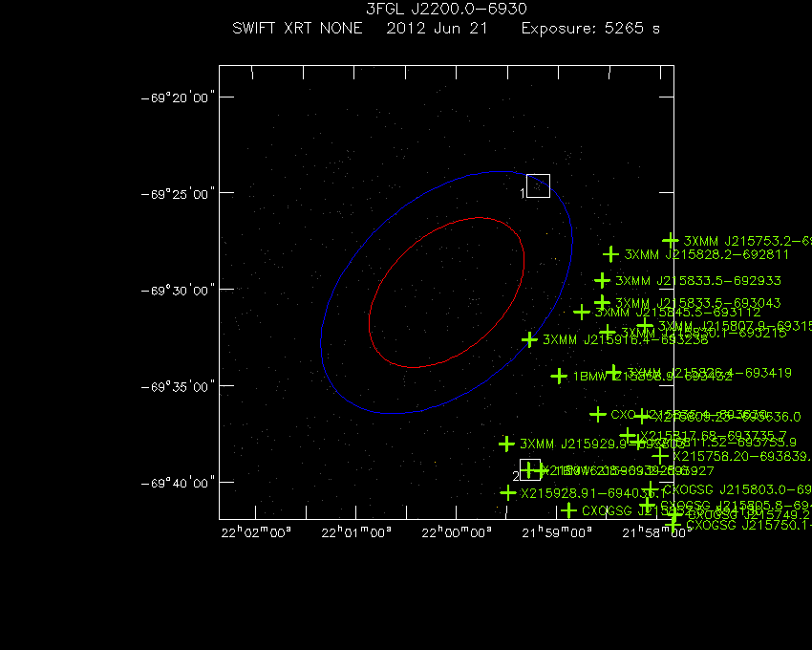
Task: Click the declination label -69°25'00"
Action: [178, 194]
